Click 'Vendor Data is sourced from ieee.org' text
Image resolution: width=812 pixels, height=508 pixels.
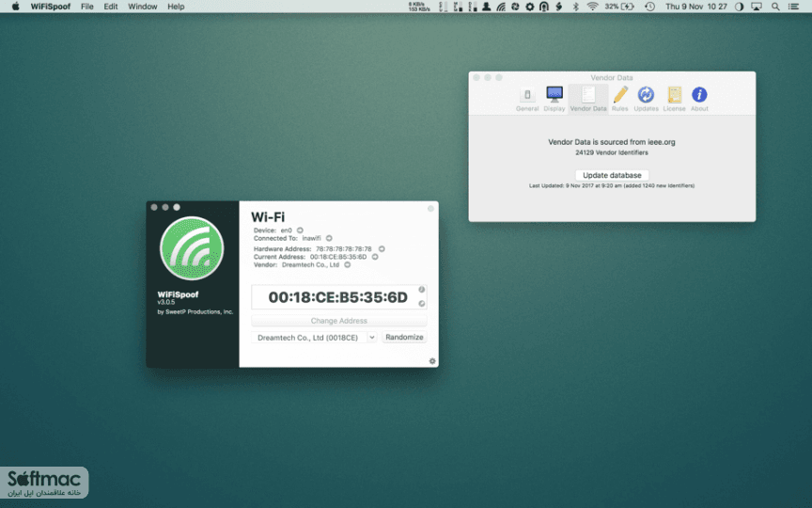click(612, 142)
